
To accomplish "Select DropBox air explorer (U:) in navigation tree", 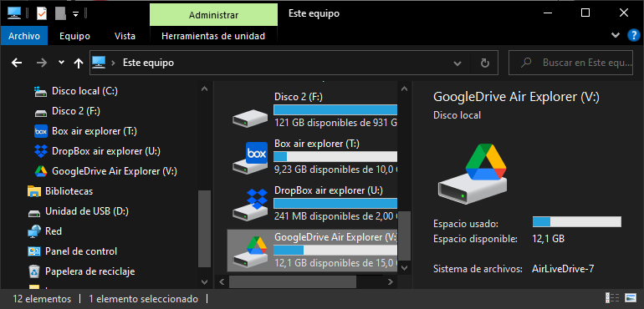I will (x=106, y=151).
